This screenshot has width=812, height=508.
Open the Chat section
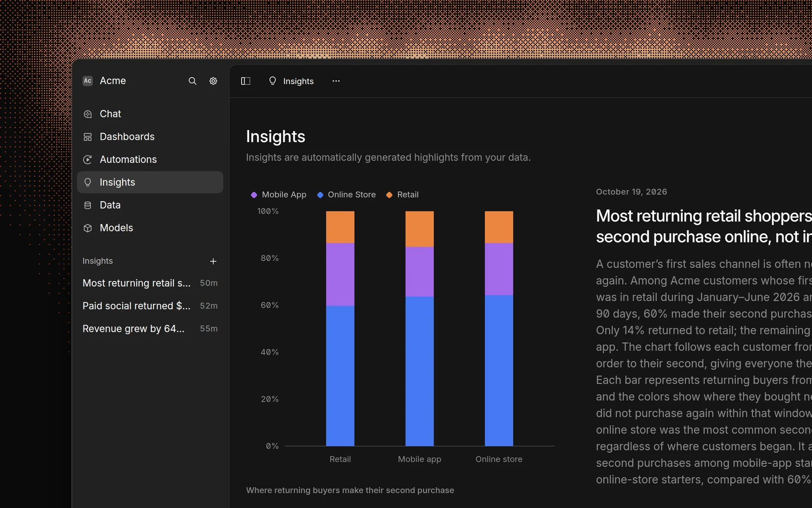pyautogui.click(x=150, y=114)
